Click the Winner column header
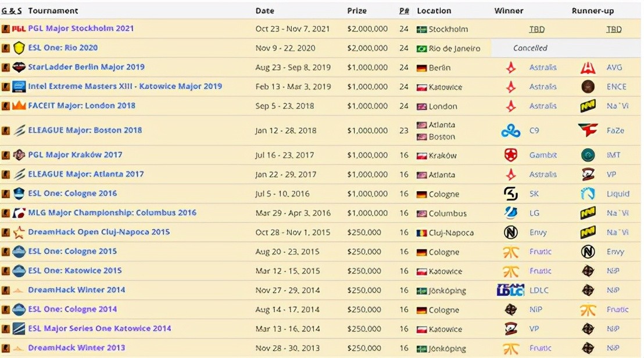 pos(509,10)
